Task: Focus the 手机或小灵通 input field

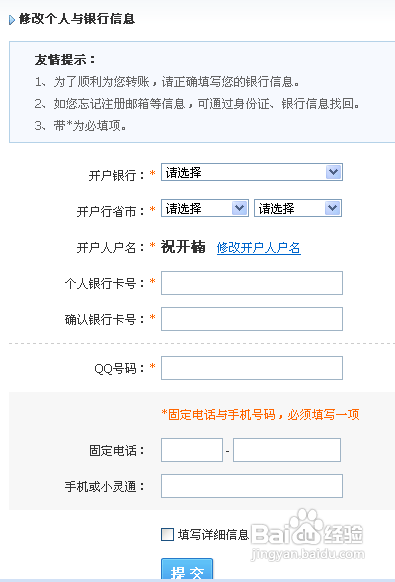Action: tap(252, 486)
